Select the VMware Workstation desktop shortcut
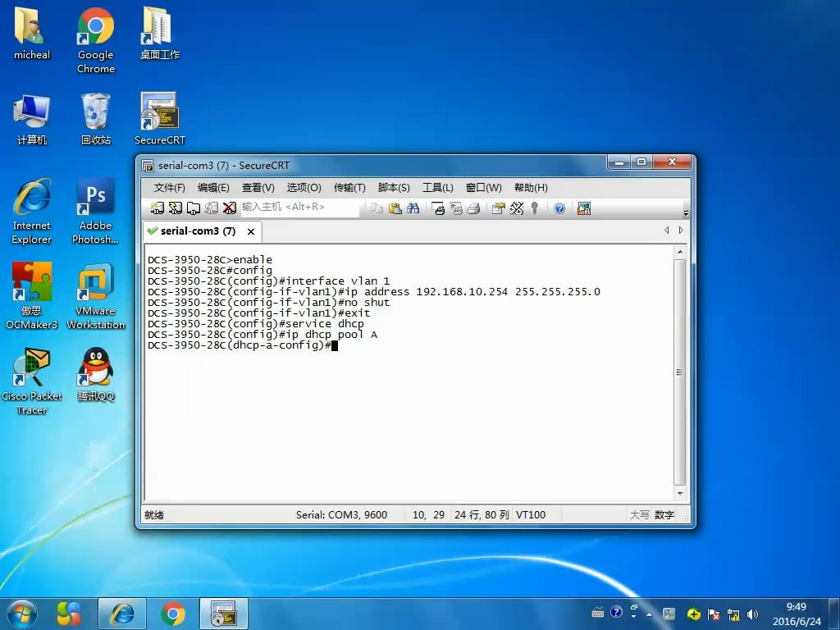The height and width of the screenshot is (630, 840). point(95,295)
